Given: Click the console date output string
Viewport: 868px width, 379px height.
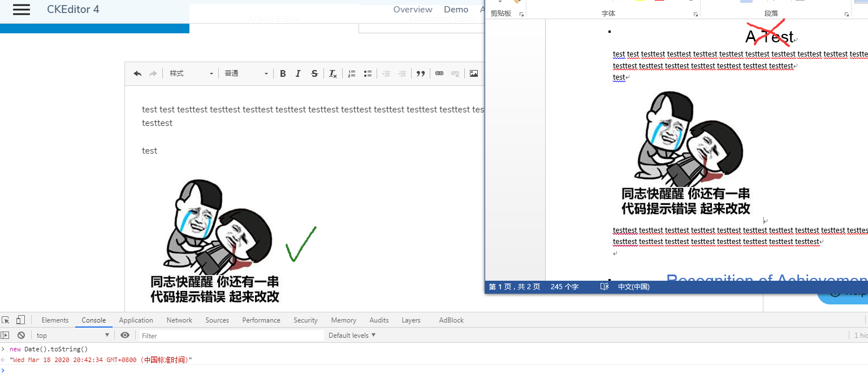Looking at the screenshot, I should pyautogui.click(x=101, y=360).
